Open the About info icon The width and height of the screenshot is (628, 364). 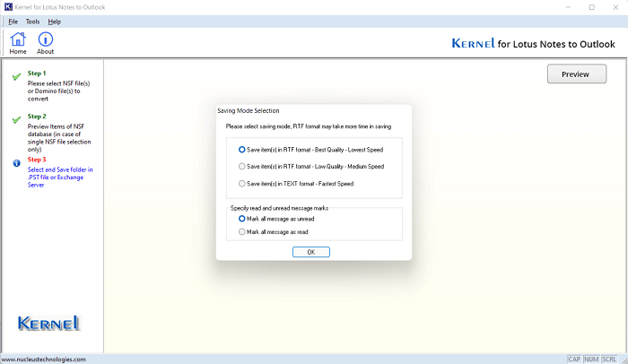[x=45, y=43]
